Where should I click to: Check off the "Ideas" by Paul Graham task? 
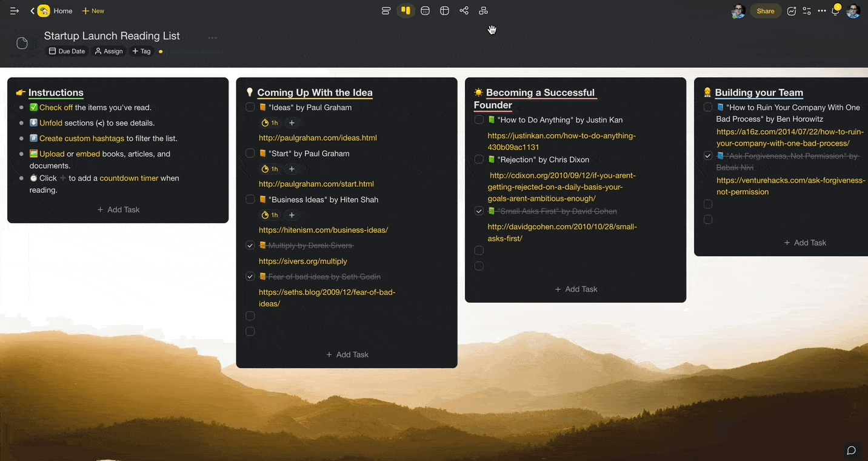pyautogui.click(x=250, y=107)
